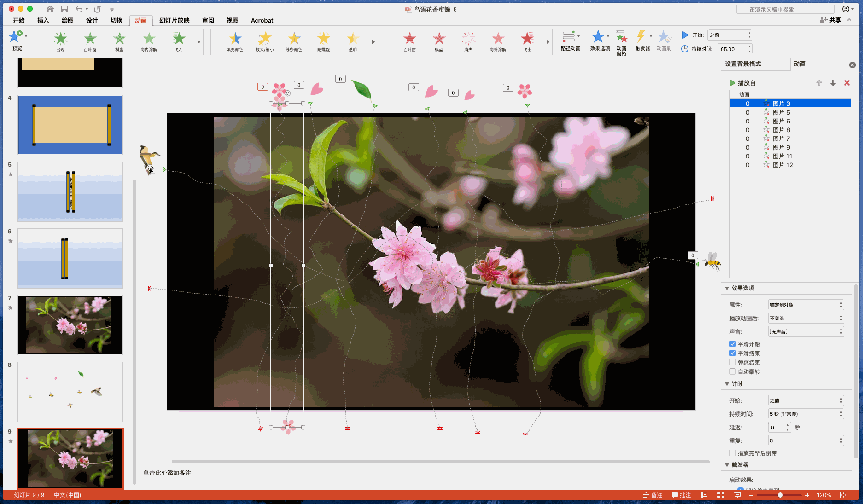Switch to the 切换 (Transitions) ribbon tab
Screen dimensions: 863x504
[117, 20]
